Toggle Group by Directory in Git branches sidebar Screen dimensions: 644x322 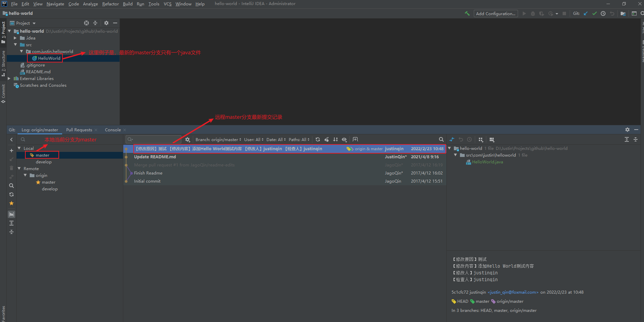tap(11, 214)
